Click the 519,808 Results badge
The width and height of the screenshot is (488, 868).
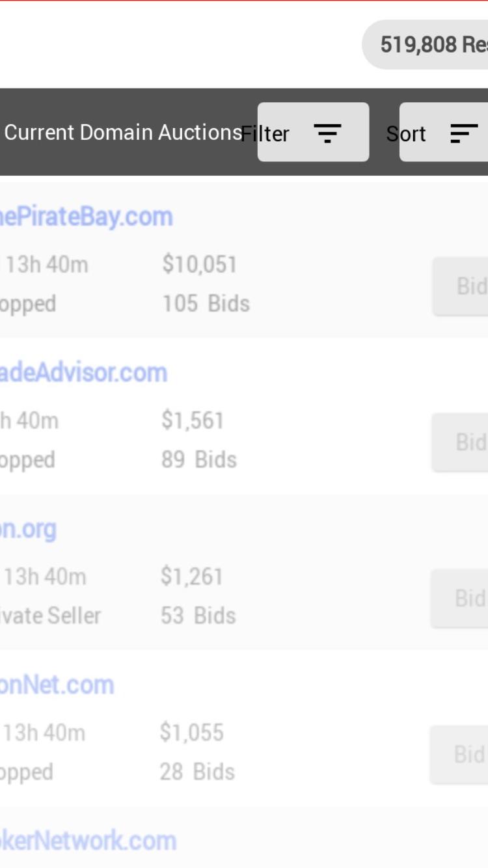425,44
